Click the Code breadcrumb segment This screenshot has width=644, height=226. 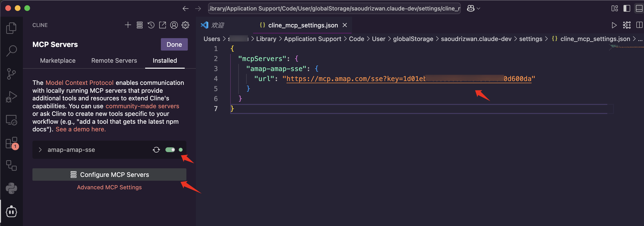(x=357, y=39)
